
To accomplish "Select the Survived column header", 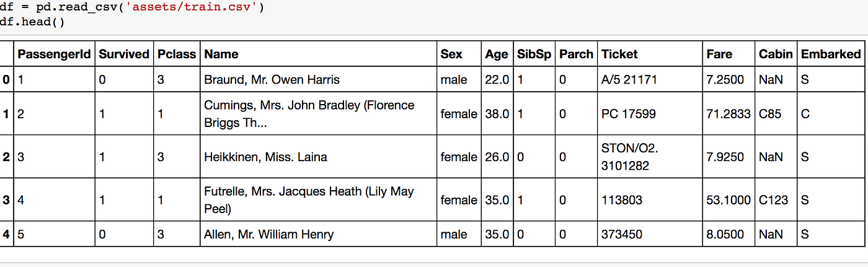I will point(124,54).
